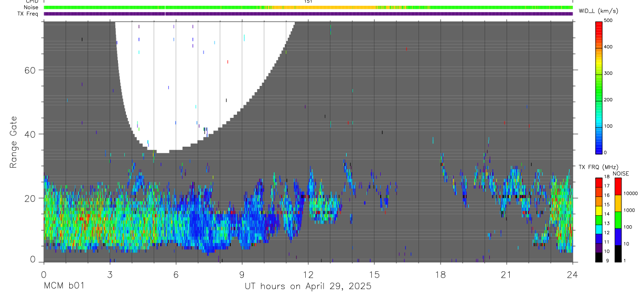Click range gate 60 axis label
The image size is (644, 297).
point(30,70)
